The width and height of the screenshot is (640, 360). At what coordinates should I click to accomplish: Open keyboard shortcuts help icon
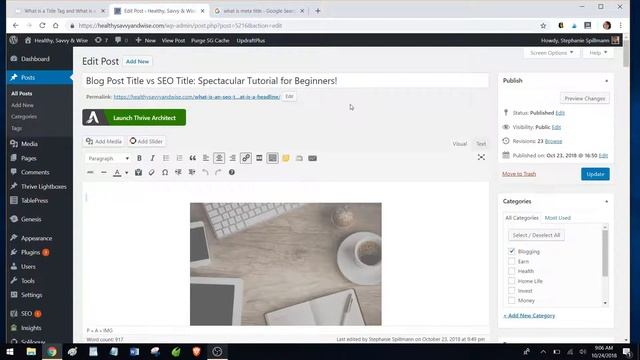(x=232, y=172)
